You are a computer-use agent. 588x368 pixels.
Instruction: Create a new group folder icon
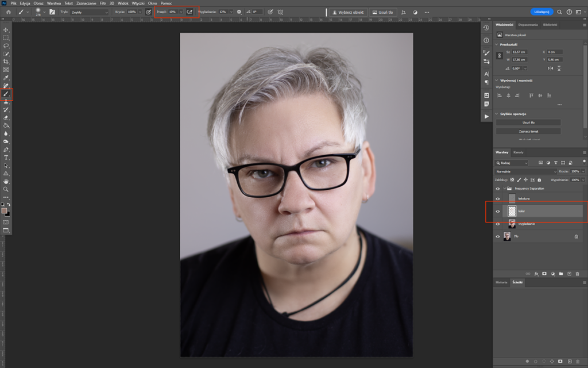click(560, 273)
